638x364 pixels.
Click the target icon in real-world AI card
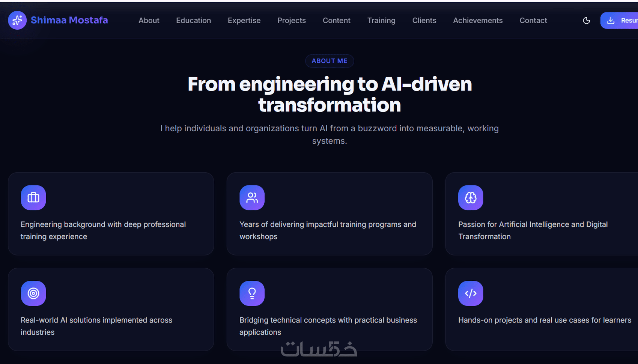point(33,293)
